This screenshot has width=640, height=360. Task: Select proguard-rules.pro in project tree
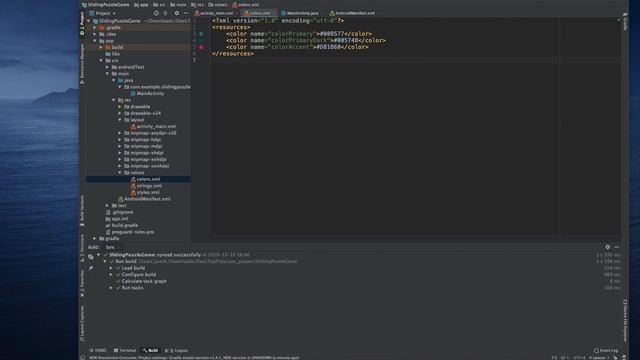[x=130, y=232]
